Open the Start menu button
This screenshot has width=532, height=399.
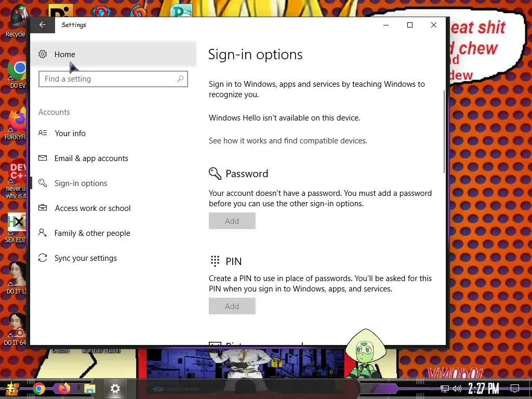tap(11, 389)
